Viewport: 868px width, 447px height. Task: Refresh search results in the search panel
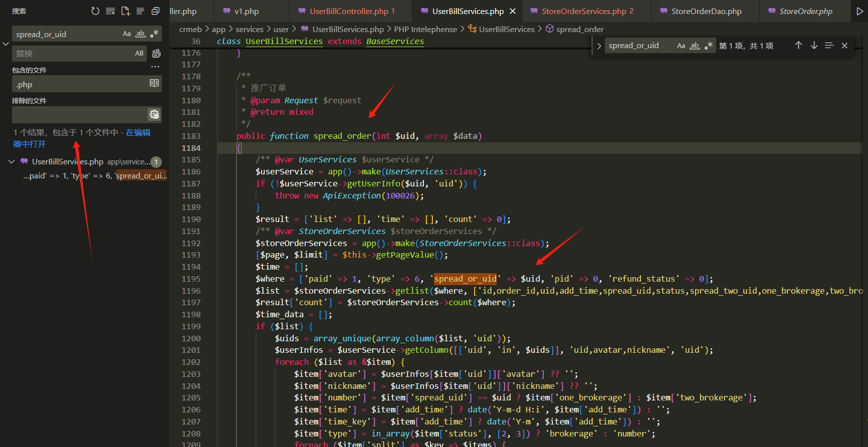[95, 11]
